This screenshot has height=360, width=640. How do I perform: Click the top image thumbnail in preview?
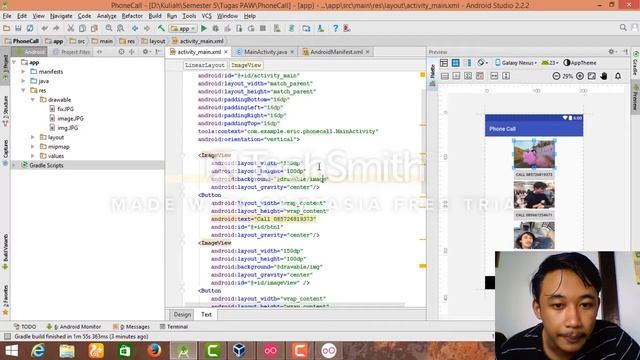(534, 154)
